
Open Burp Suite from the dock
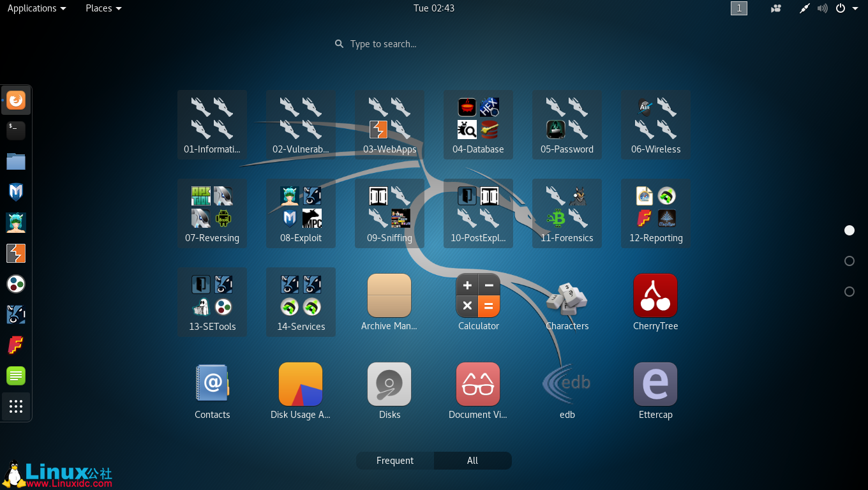point(16,253)
